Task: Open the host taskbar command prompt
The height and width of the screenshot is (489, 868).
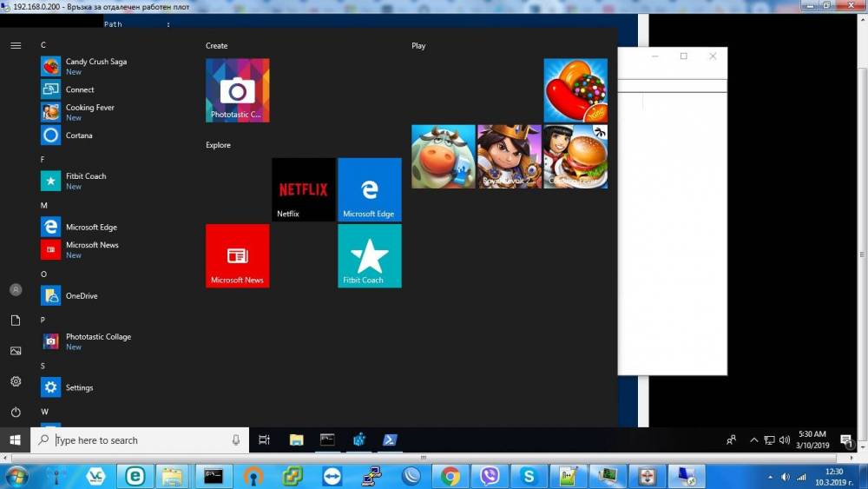Action: point(214,476)
